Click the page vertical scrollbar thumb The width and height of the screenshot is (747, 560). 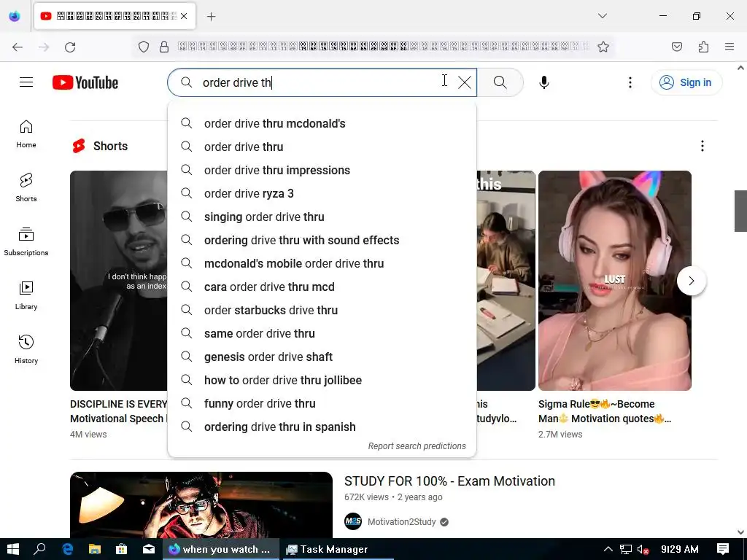pyautogui.click(x=740, y=211)
